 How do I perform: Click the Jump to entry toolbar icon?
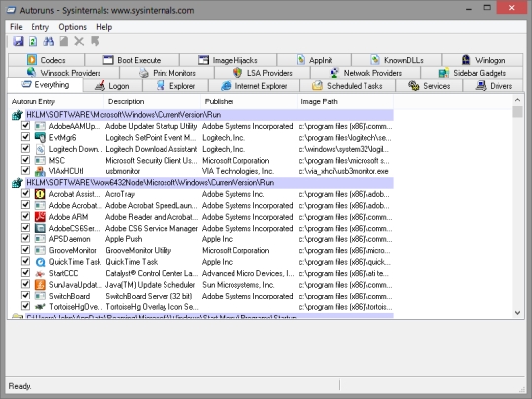click(x=95, y=41)
